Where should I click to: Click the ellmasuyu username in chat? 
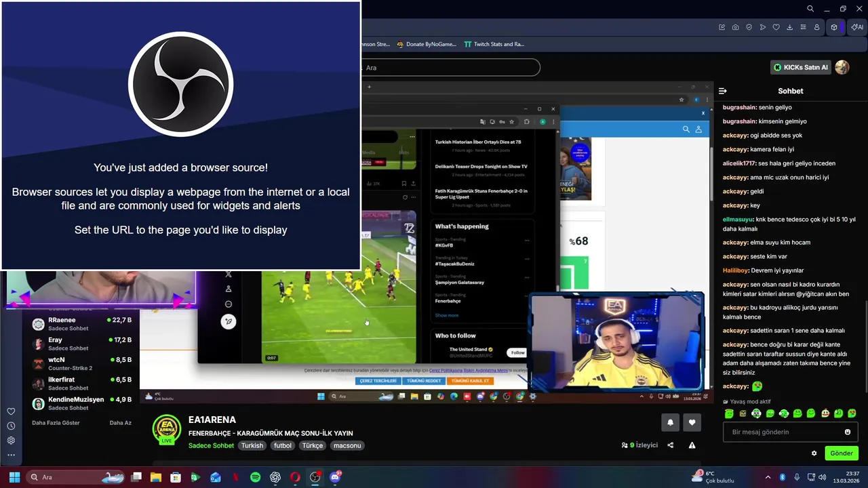[738, 220]
